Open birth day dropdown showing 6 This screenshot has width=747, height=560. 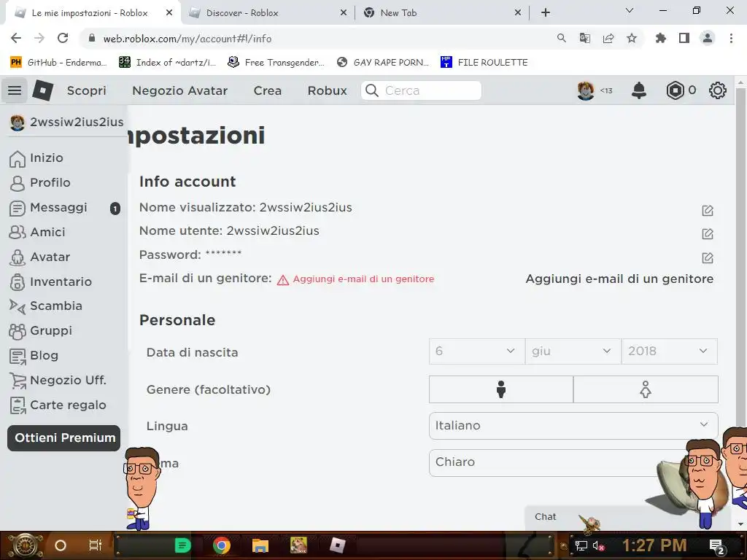point(476,351)
